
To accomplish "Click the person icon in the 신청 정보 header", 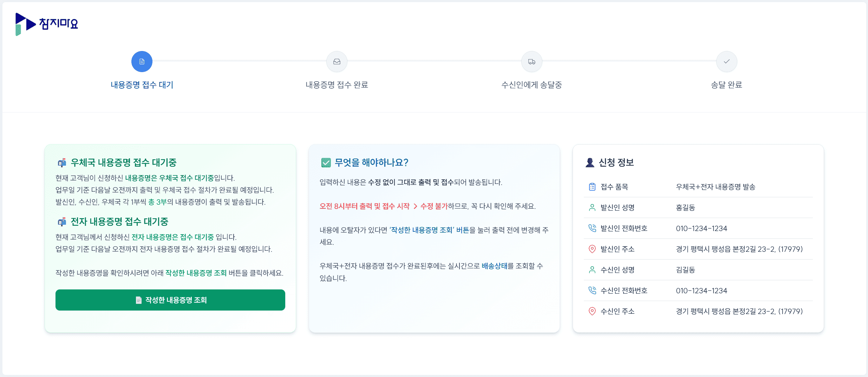I will pyautogui.click(x=590, y=162).
